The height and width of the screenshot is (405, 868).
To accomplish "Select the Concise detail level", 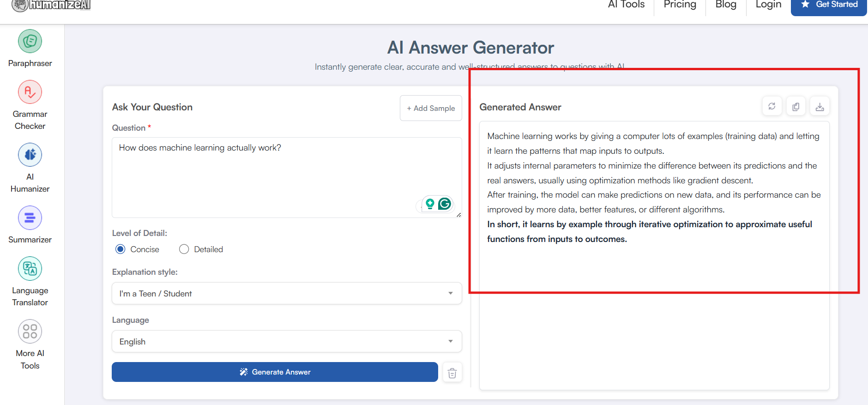I will [121, 249].
